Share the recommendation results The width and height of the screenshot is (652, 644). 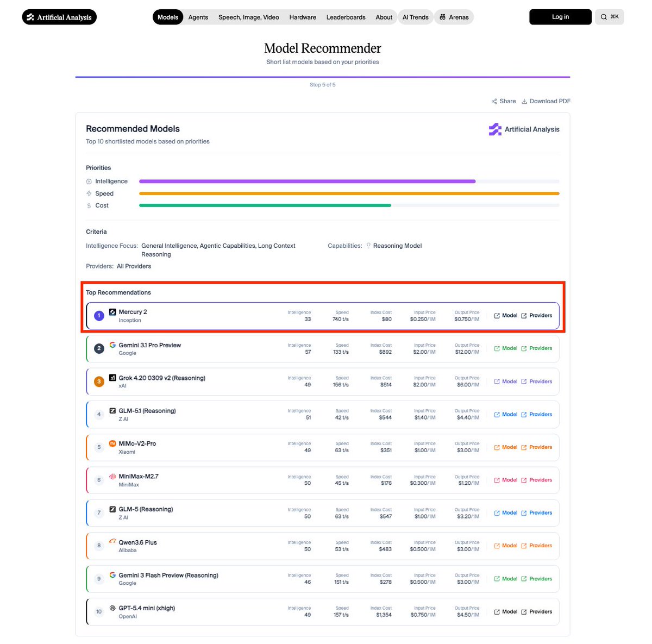504,101
